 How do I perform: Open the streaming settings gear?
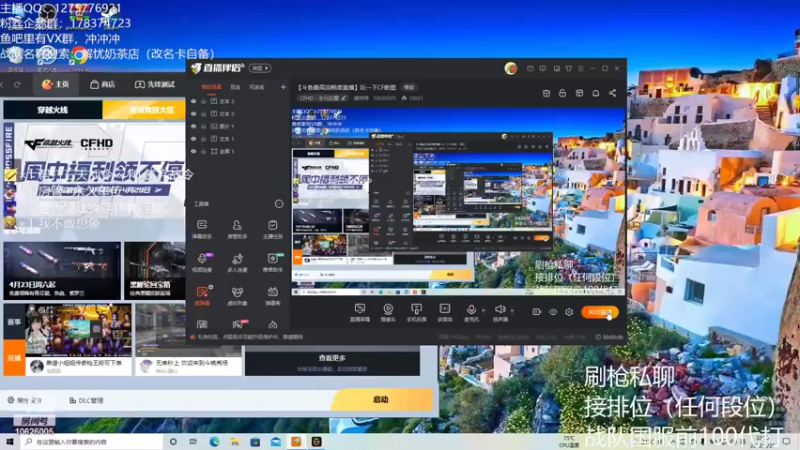569,312
